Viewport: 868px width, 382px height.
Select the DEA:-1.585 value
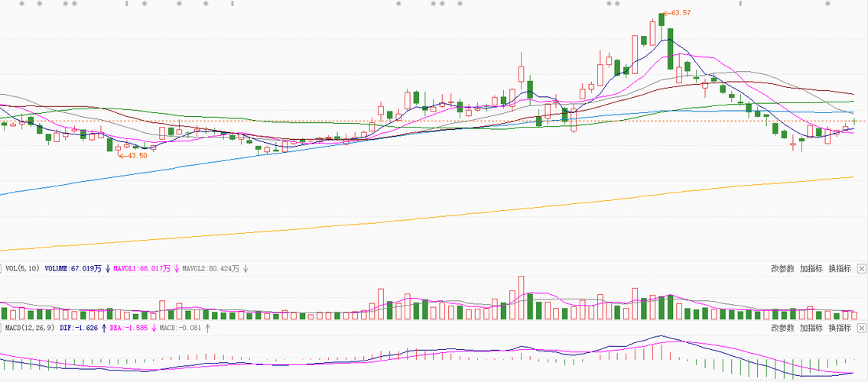click(x=129, y=328)
